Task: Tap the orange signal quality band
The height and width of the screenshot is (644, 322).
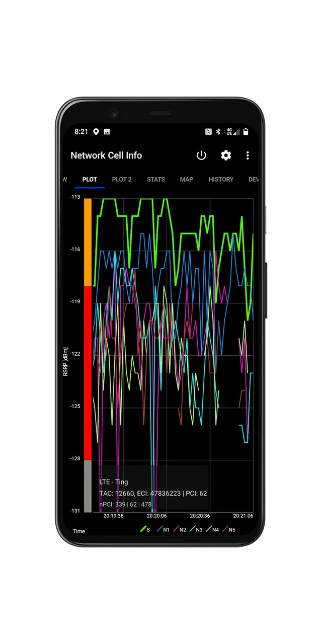Action: [x=88, y=242]
